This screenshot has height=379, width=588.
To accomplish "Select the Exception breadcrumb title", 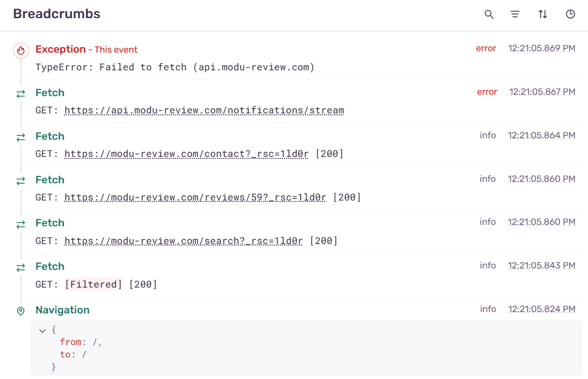I will pos(60,49).
